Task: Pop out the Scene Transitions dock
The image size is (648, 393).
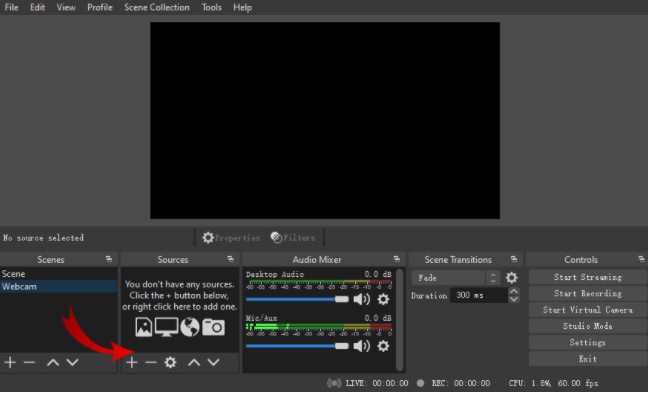Action: pos(514,259)
